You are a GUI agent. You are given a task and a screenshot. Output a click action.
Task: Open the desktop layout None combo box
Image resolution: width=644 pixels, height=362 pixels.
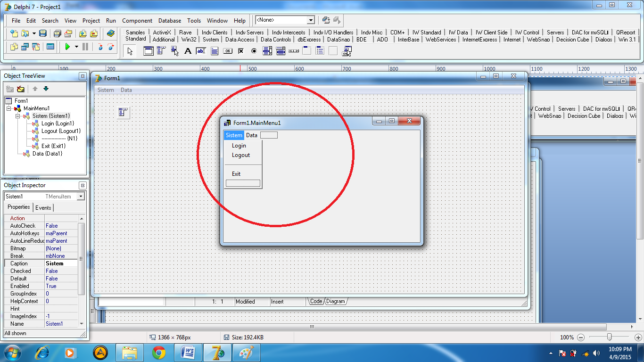click(285, 20)
